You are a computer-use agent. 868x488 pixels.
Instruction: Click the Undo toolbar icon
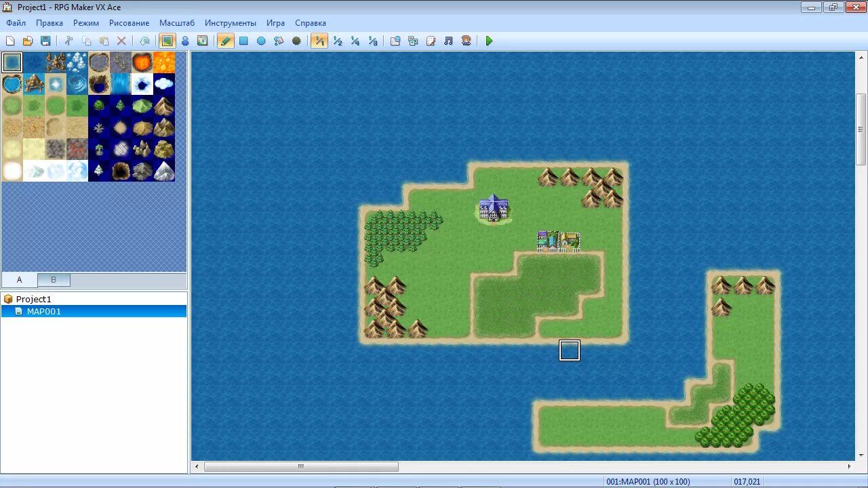(144, 41)
